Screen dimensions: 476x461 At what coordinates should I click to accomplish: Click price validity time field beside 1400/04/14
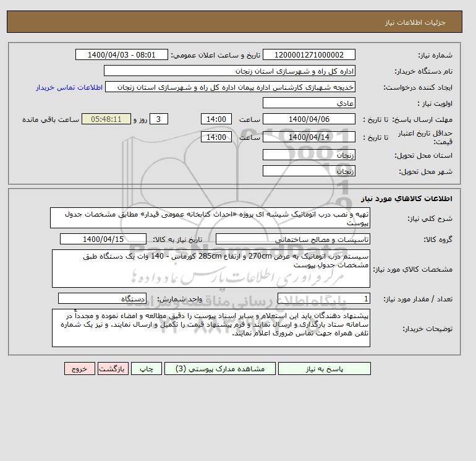pos(216,137)
